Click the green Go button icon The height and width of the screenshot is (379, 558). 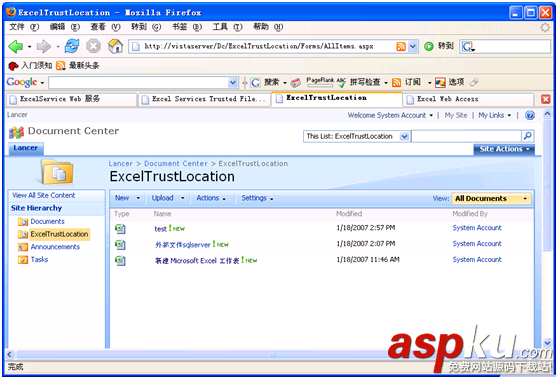click(429, 46)
